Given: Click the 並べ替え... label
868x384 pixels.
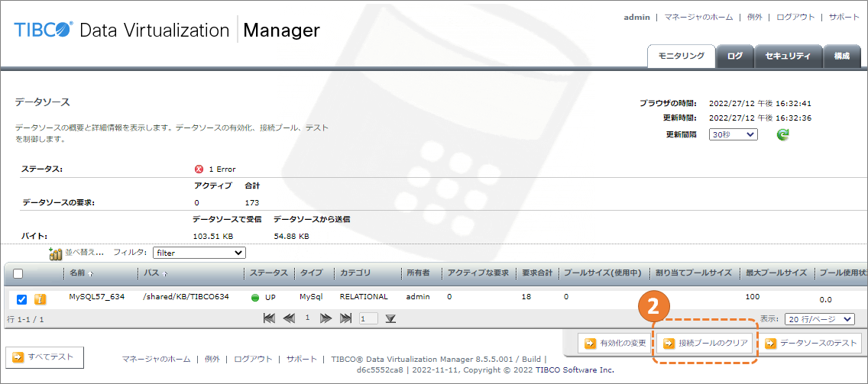Looking at the screenshot, I should point(85,253).
